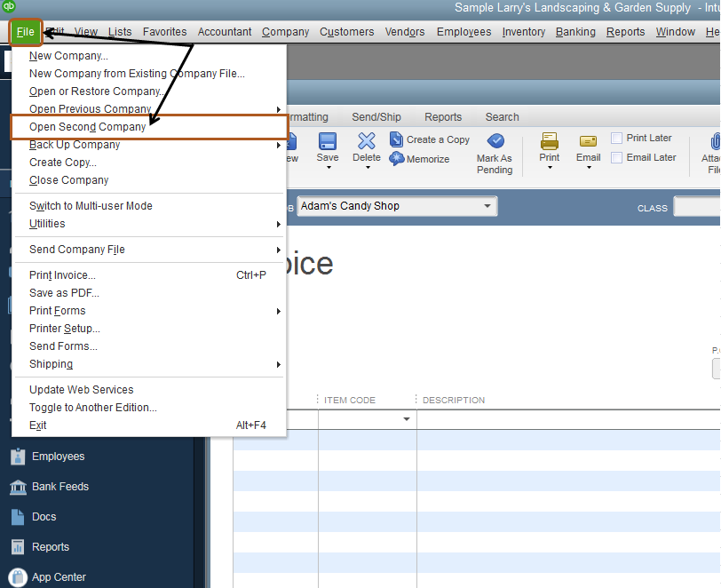This screenshot has height=588, width=721.
Task: Select Update Web Services
Action: tap(148, 390)
